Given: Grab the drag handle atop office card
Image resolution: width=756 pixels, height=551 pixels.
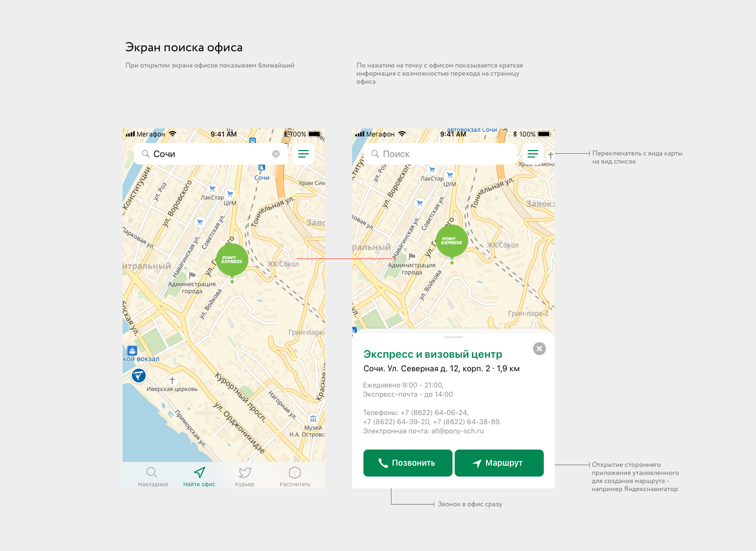Looking at the screenshot, I should coord(453,337).
